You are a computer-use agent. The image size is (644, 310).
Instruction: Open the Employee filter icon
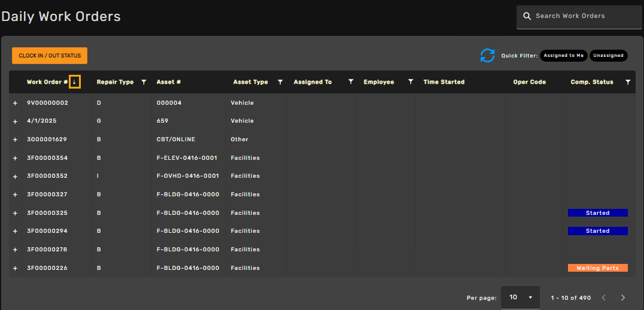tap(411, 82)
